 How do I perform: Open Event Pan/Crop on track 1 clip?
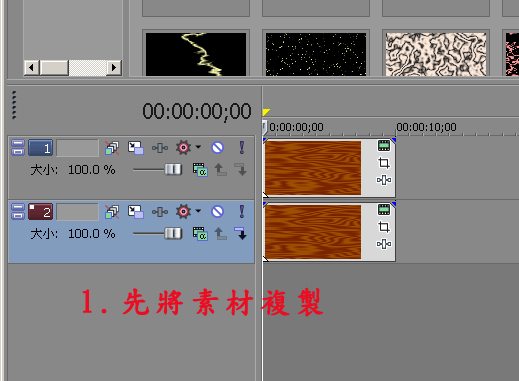coord(384,163)
